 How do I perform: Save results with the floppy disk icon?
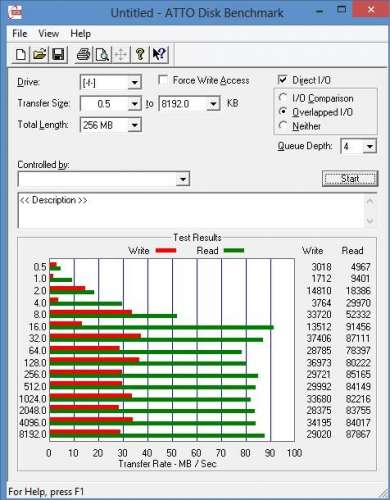58,54
